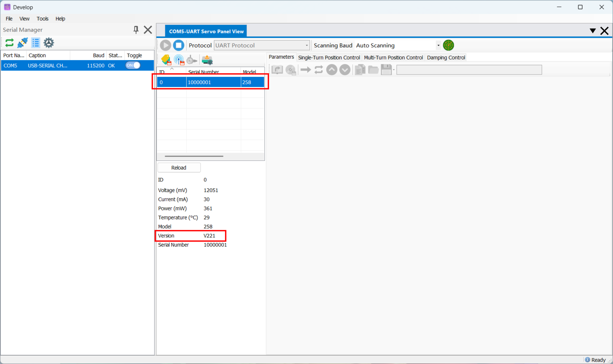Select servo row with serial 10000001
613x364 pixels.
210,82
